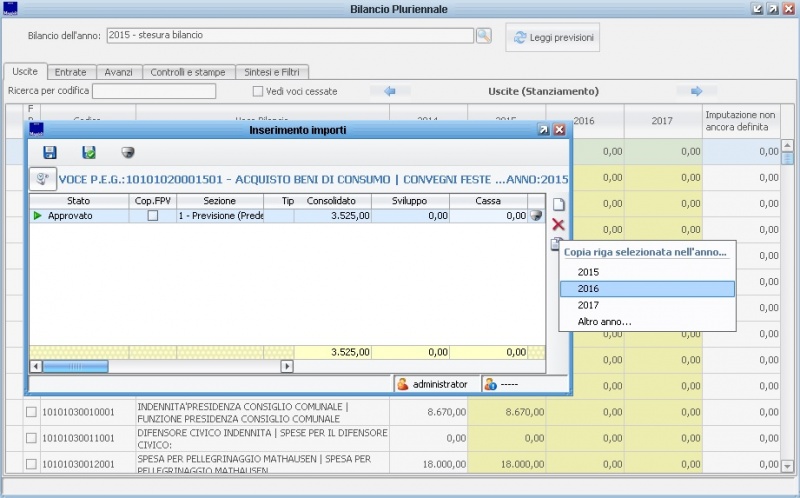The height and width of the screenshot is (498, 800).
Task: Open the Bilancio dell'anno combo box
Action: (289, 35)
